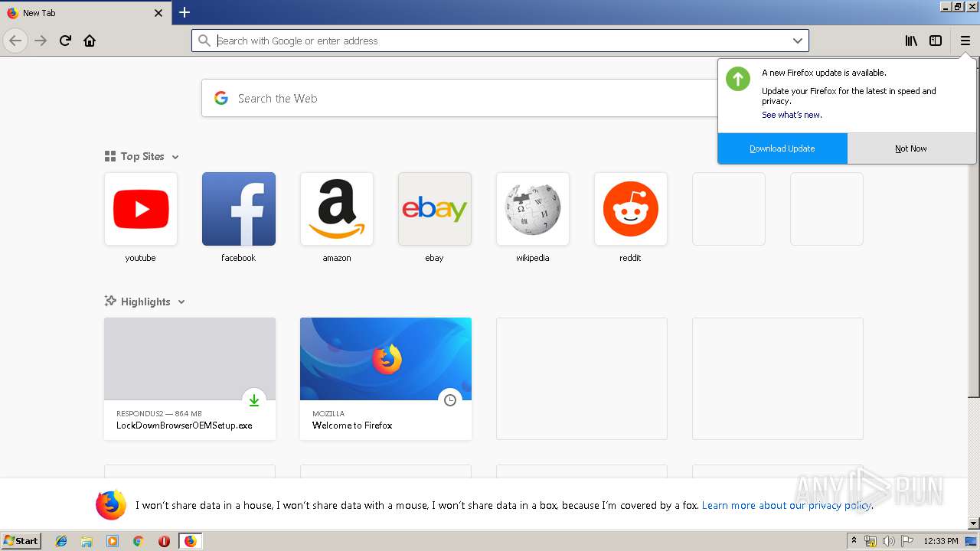Reload the current page
This screenshot has width=980, height=551.
(65, 41)
